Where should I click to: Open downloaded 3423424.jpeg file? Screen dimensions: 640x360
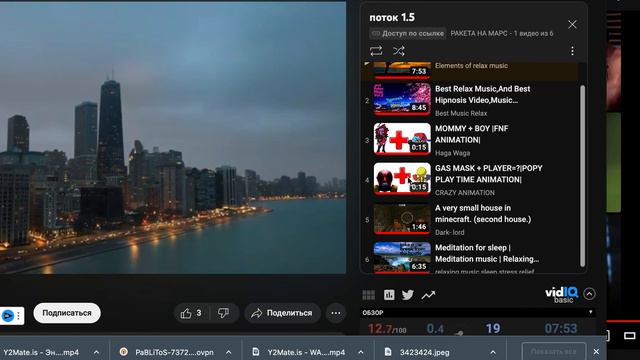click(x=417, y=352)
